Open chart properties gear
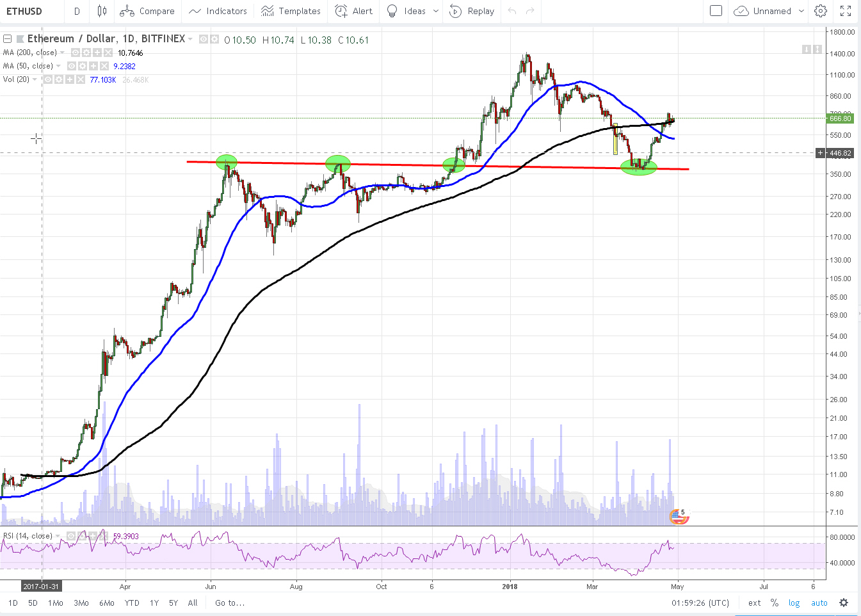Screen dimensions: 861x616 821,11
